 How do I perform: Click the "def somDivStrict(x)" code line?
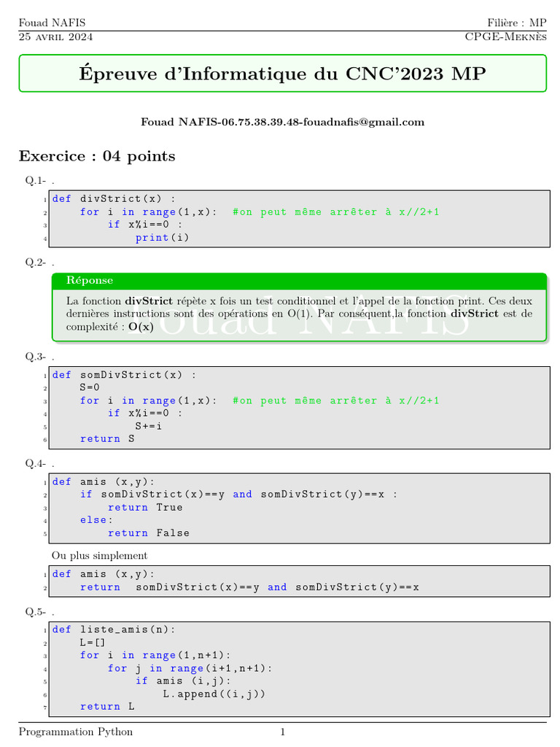click(x=123, y=375)
